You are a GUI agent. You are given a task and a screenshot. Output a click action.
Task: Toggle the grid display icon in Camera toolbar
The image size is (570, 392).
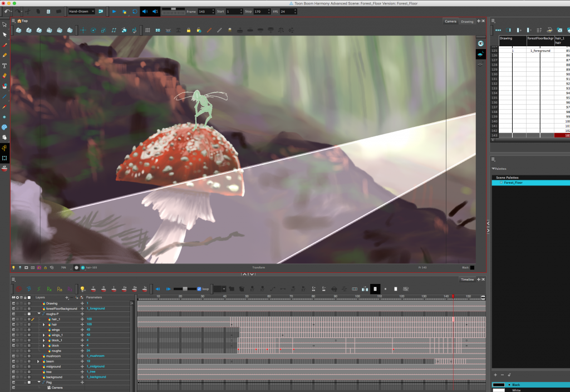[x=148, y=30]
